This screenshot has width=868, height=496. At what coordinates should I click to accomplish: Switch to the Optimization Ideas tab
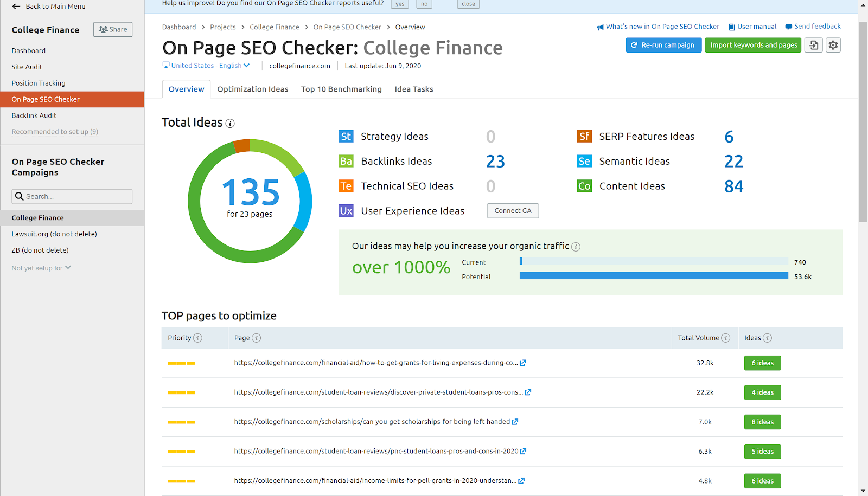(253, 89)
